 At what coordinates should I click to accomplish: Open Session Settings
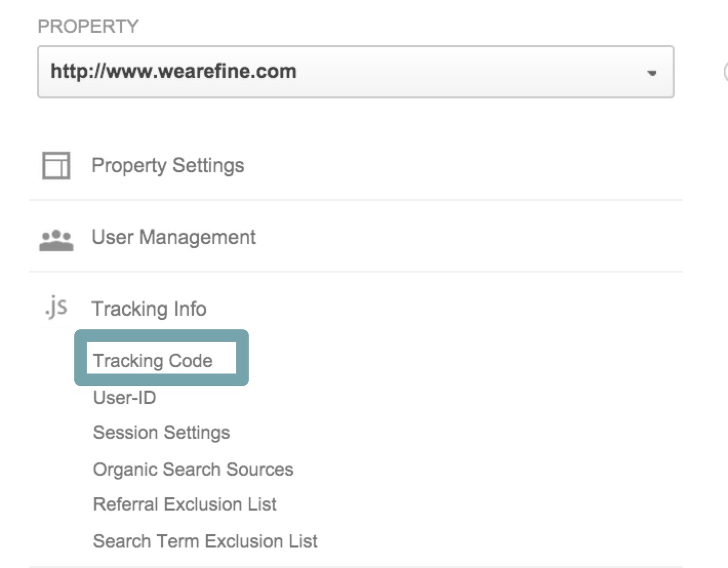click(x=161, y=433)
